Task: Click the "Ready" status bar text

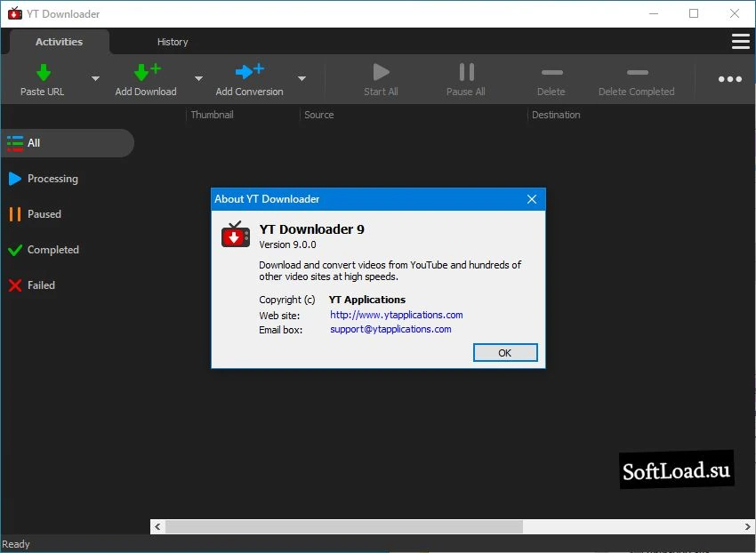Action: [x=16, y=544]
